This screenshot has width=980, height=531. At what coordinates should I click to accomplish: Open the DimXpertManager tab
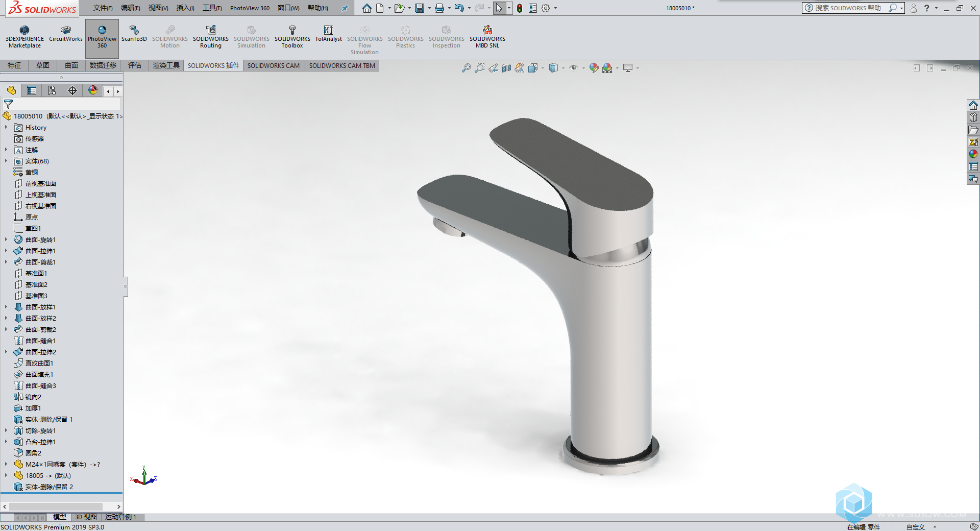tap(72, 90)
